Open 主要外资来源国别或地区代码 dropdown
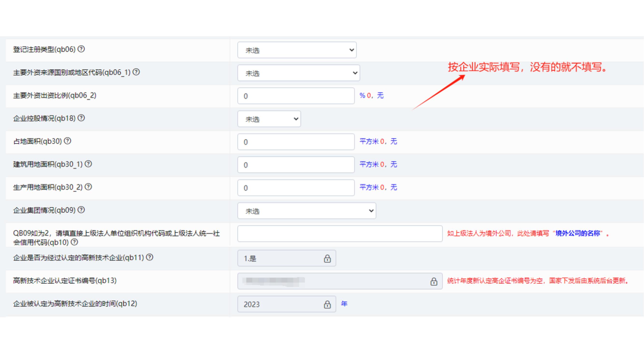 coord(298,73)
